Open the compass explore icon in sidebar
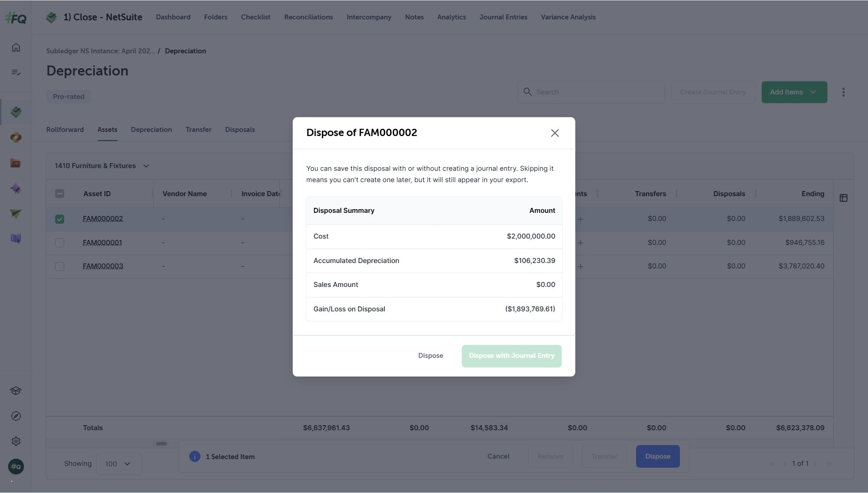Viewport: 868px width, 493px height. point(16,416)
